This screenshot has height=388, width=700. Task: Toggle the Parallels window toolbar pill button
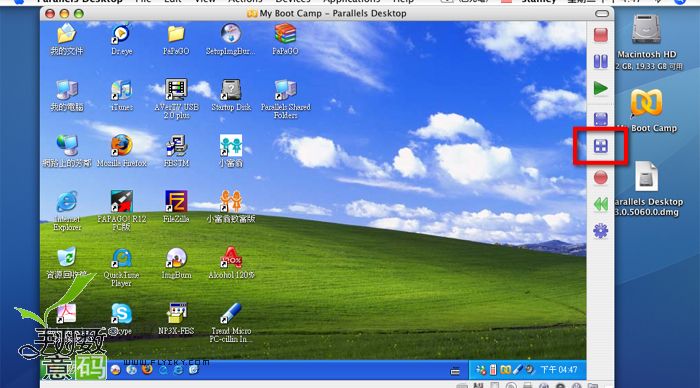click(601, 13)
